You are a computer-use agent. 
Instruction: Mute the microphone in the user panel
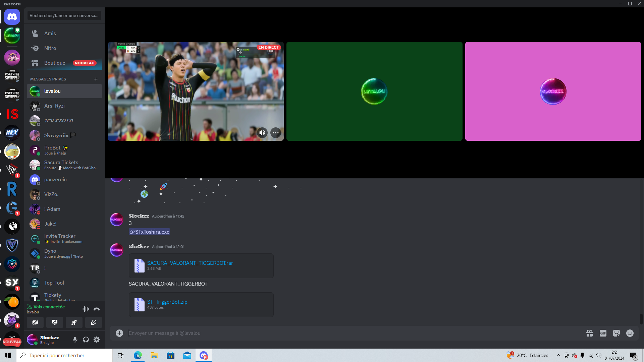[75, 340]
